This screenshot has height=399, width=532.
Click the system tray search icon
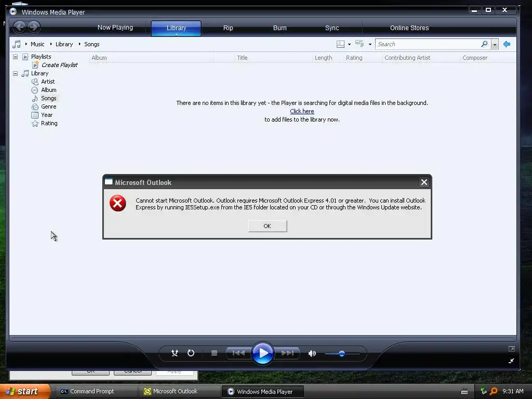point(494,391)
